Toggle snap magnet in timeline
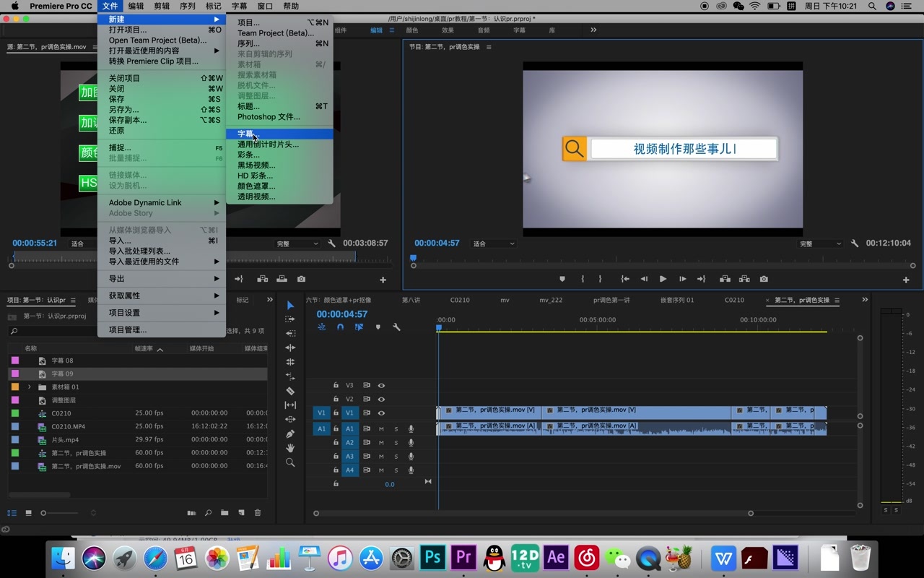The image size is (924, 578). click(340, 327)
